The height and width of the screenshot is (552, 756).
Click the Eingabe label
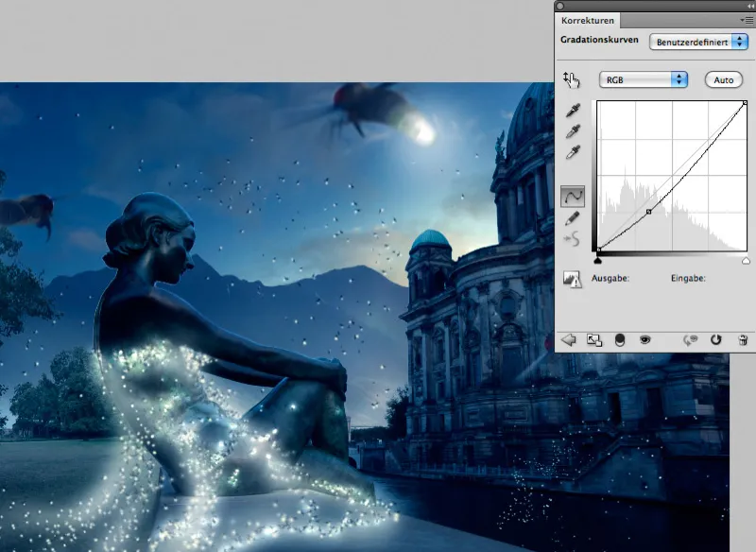pyautogui.click(x=688, y=278)
